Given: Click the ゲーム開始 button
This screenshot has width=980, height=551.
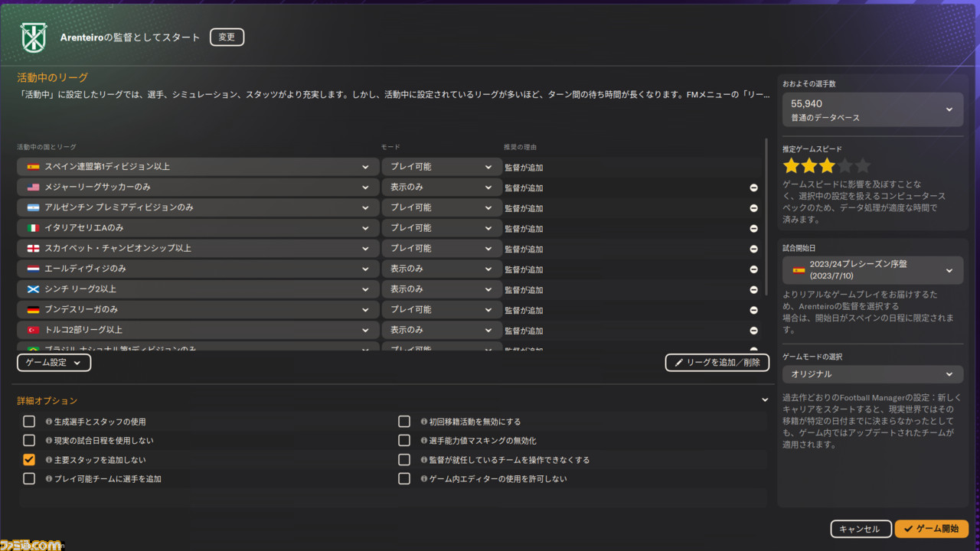Looking at the screenshot, I should coord(932,529).
